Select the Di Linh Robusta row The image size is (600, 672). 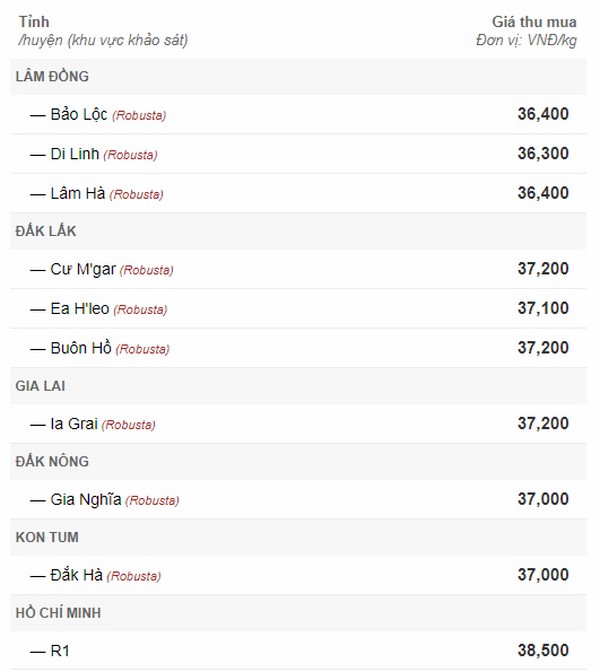[x=298, y=154]
